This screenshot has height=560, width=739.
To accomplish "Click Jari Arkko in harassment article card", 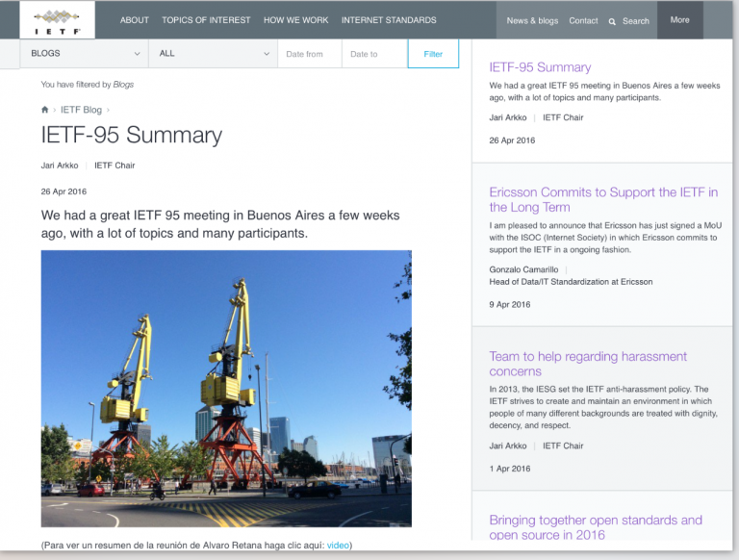I will [508, 445].
